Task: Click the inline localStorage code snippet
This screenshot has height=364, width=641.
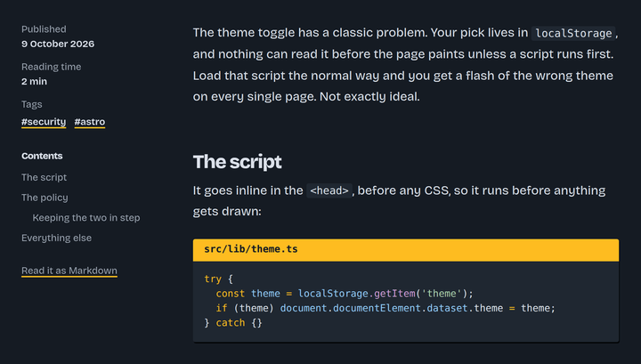Action: (573, 33)
